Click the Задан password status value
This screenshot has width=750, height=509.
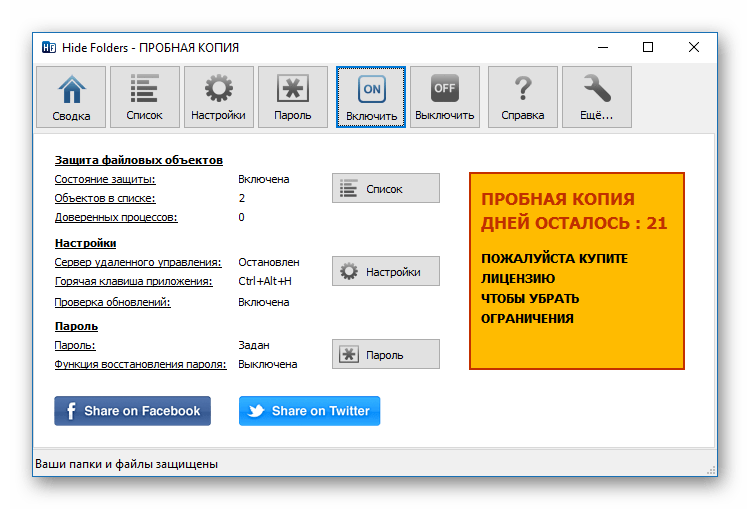[254, 345]
